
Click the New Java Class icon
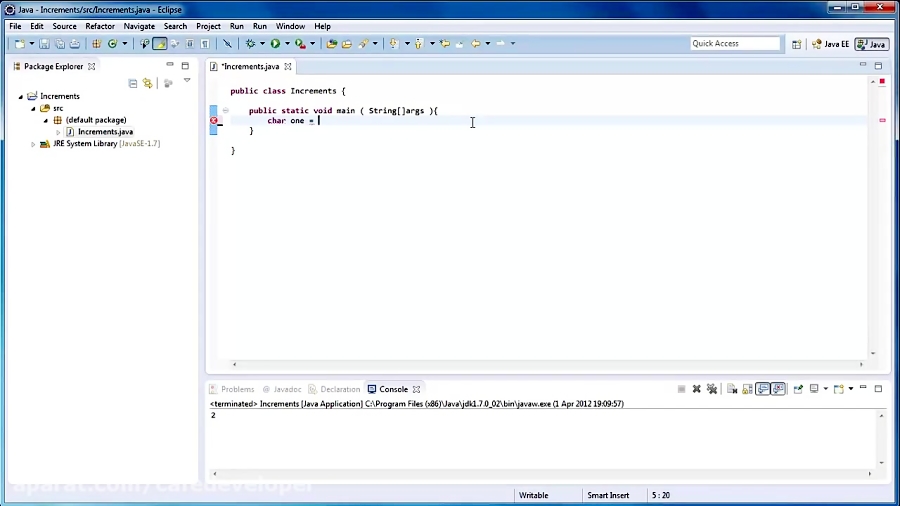click(x=112, y=44)
